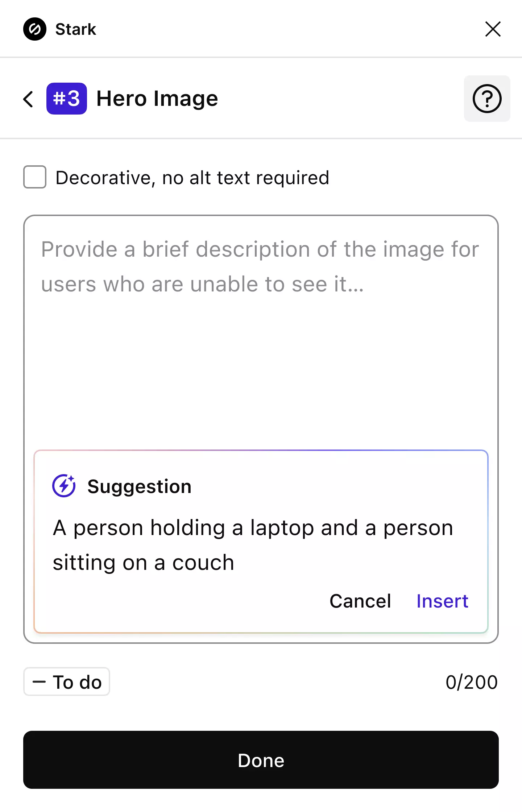
Task: Insert the suggested alt text
Action: click(x=442, y=601)
